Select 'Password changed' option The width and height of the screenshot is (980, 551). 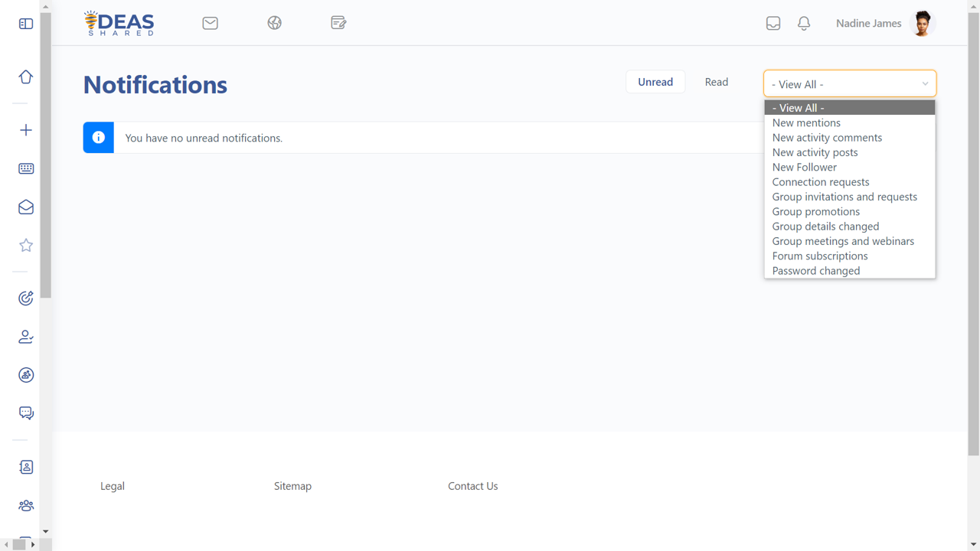(850, 271)
